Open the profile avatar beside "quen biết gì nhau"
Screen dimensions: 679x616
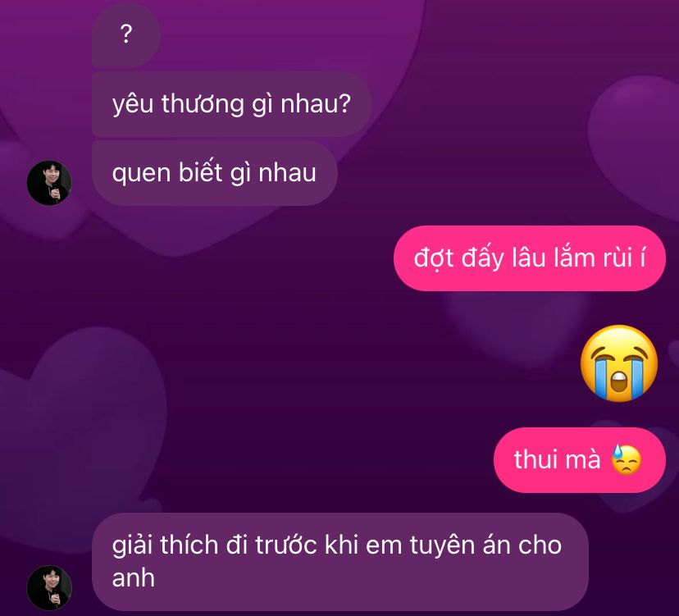coord(49,183)
